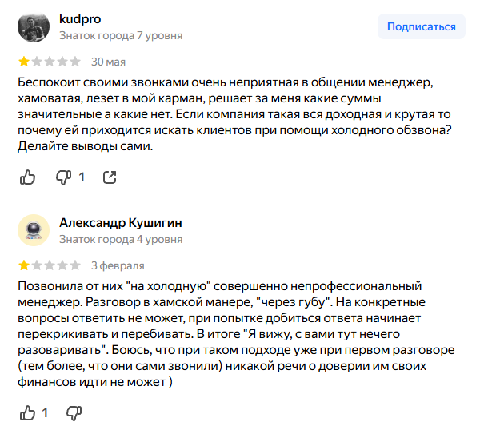Like Александр Кушигин's review

tap(28, 413)
